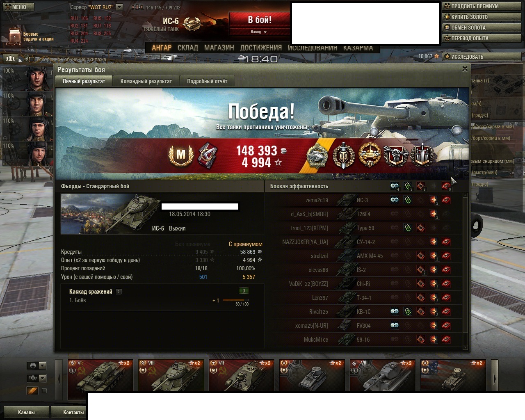Open the server WOT RU7 dropdown
Image resolution: width=525 pixels, height=420 pixels.
119,7
